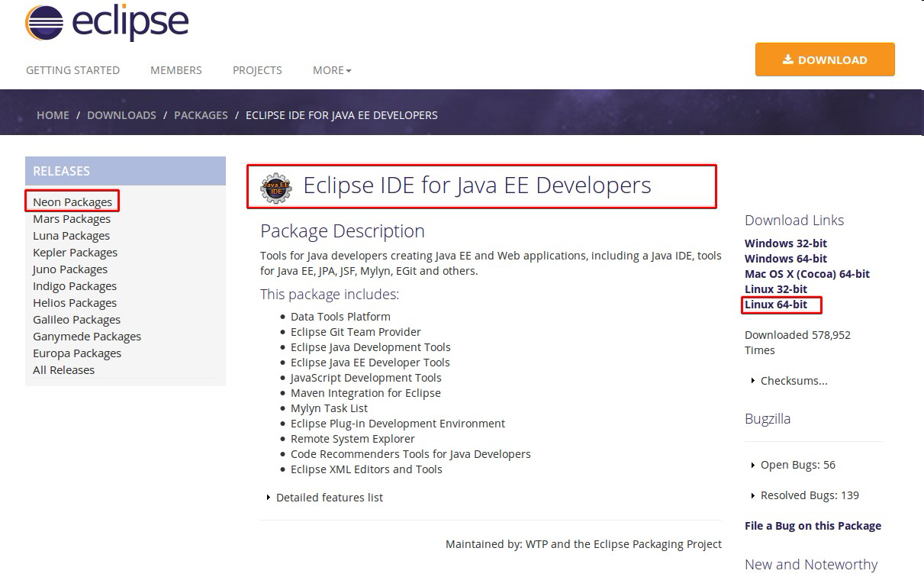The image size is (924, 577).
Task: Click Data Tools Platform list item
Action: [x=340, y=317]
